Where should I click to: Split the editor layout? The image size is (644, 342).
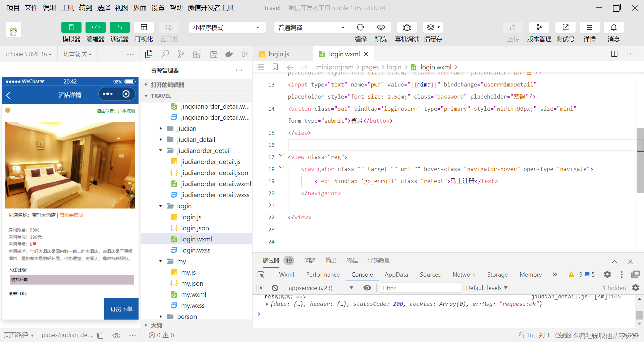[x=614, y=54]
